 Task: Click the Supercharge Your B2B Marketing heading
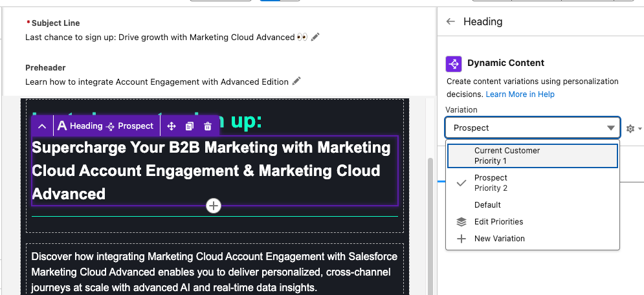(x=211, y=170)
